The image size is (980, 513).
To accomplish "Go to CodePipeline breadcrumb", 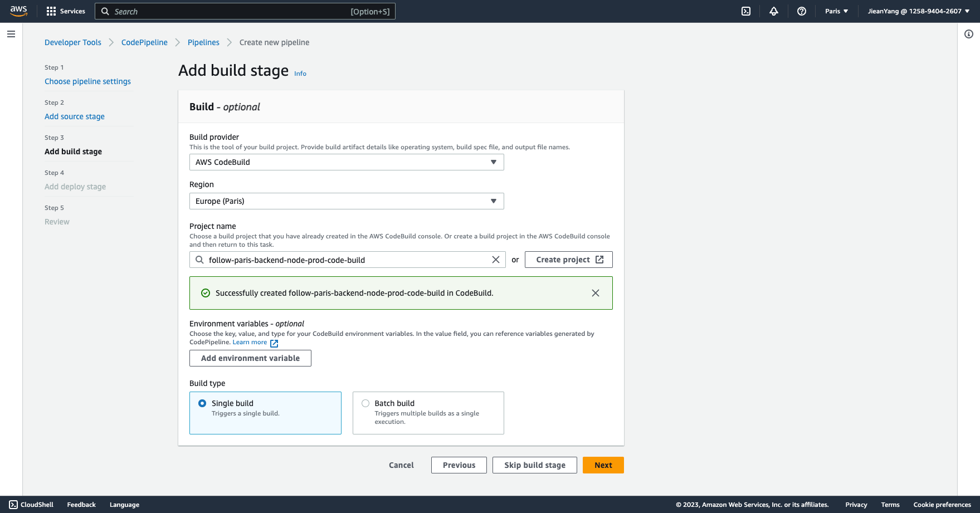I will (144, 42).
